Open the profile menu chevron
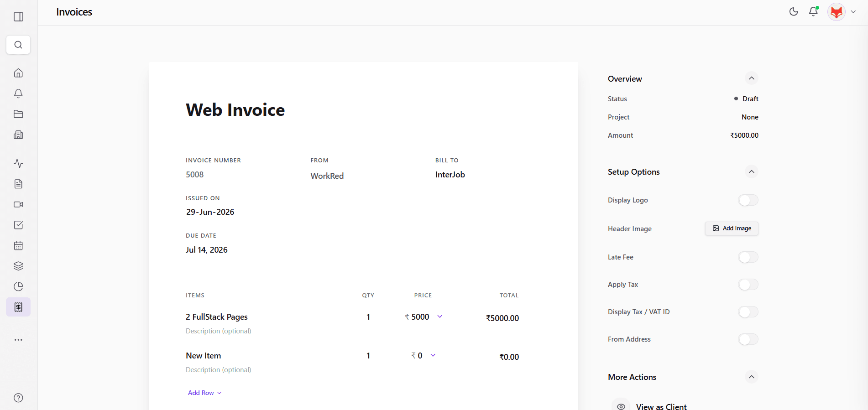This screenshot has width=868, height=410. pos(853,12)
